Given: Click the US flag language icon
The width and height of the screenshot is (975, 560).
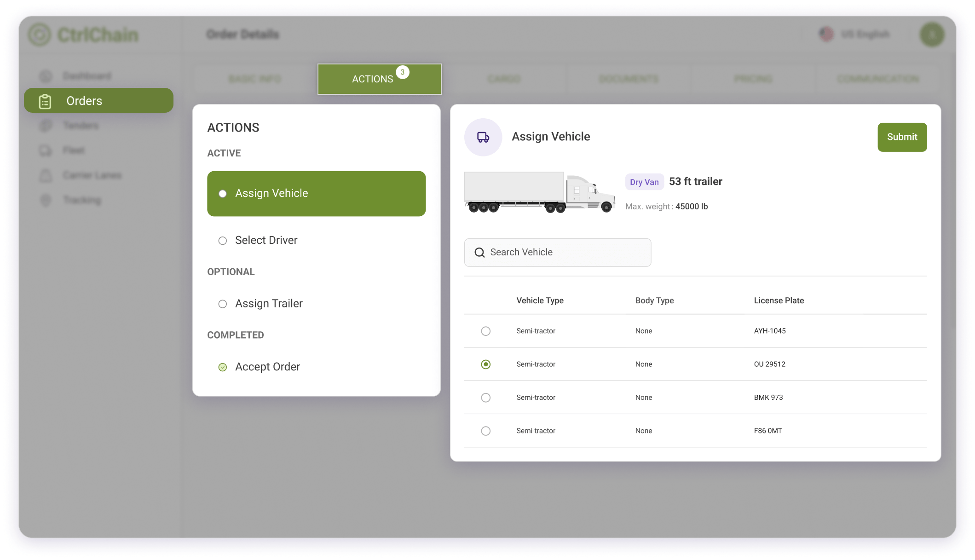Looking at the screenshot, I should 826,34.
